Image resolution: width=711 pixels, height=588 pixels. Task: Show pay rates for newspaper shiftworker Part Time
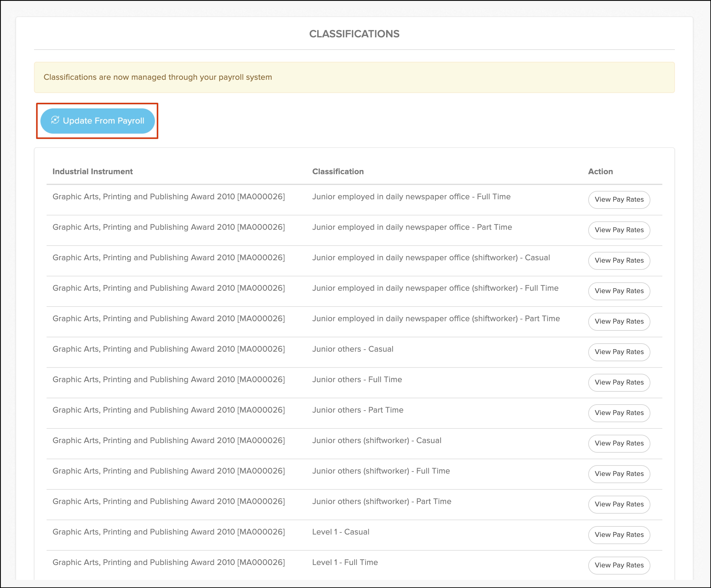click(618, 321)
